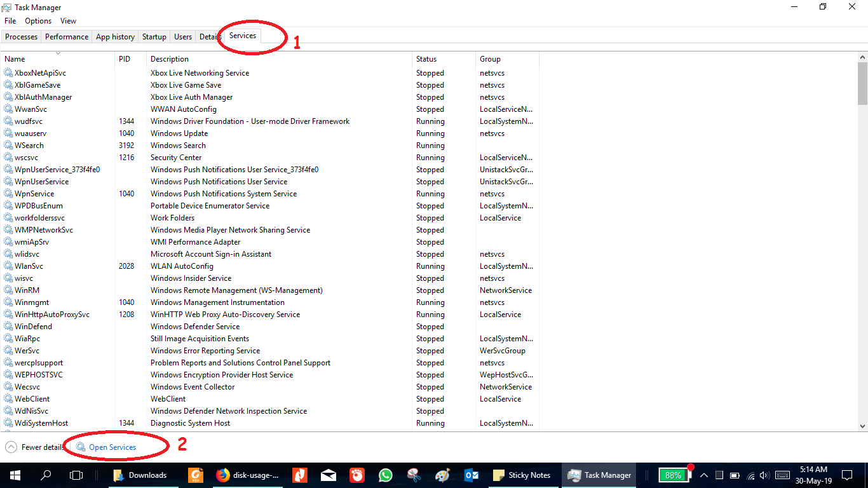Click the gear icon beside WdiSystemHost row

pos(8,423)
